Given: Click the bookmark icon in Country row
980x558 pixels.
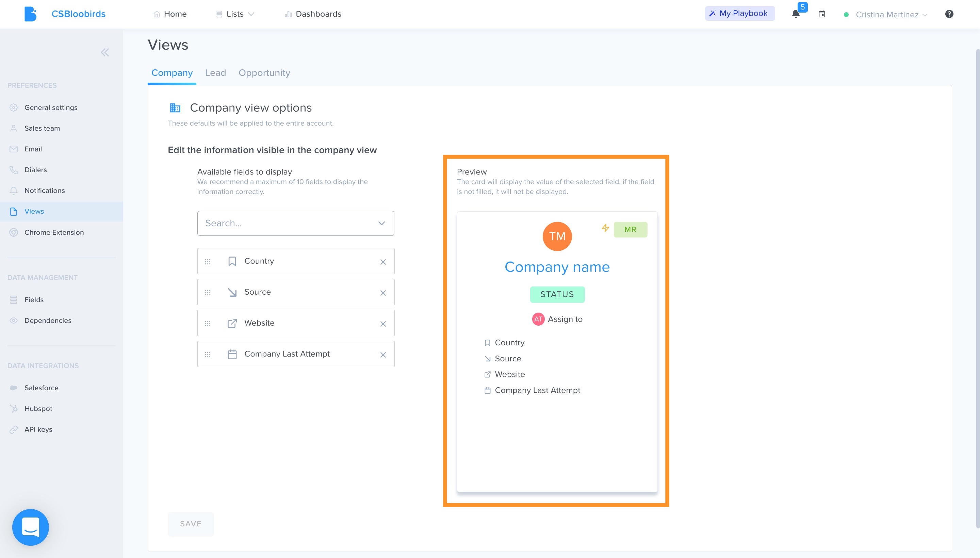Looking at the screenshot, I should pos(232,261).
